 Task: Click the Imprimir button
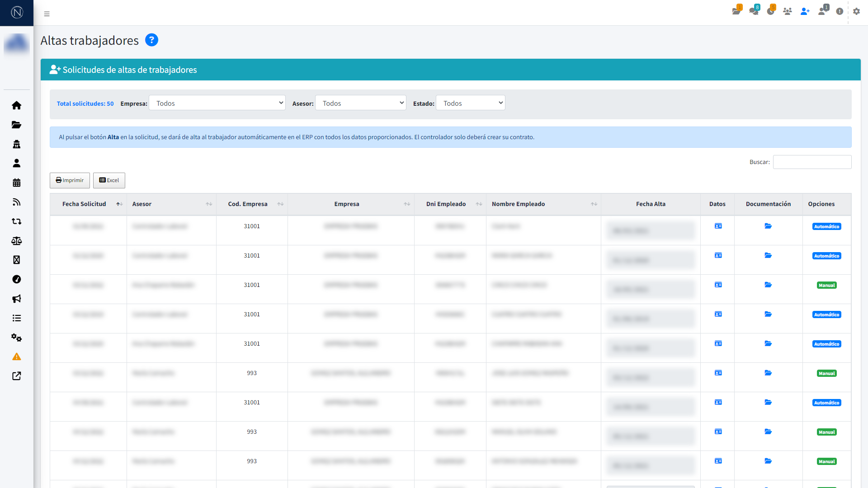tap(70, 180)
